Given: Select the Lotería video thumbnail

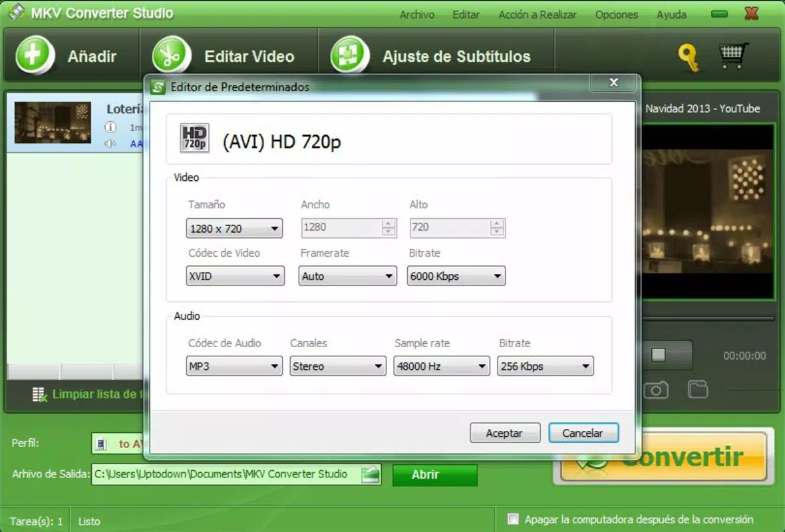Looking at the screenshot, I should tap(53, 122).
